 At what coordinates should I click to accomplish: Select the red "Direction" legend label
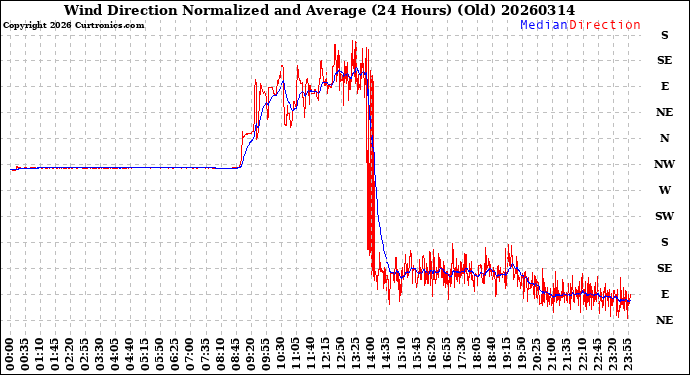[x=605, y=25]
